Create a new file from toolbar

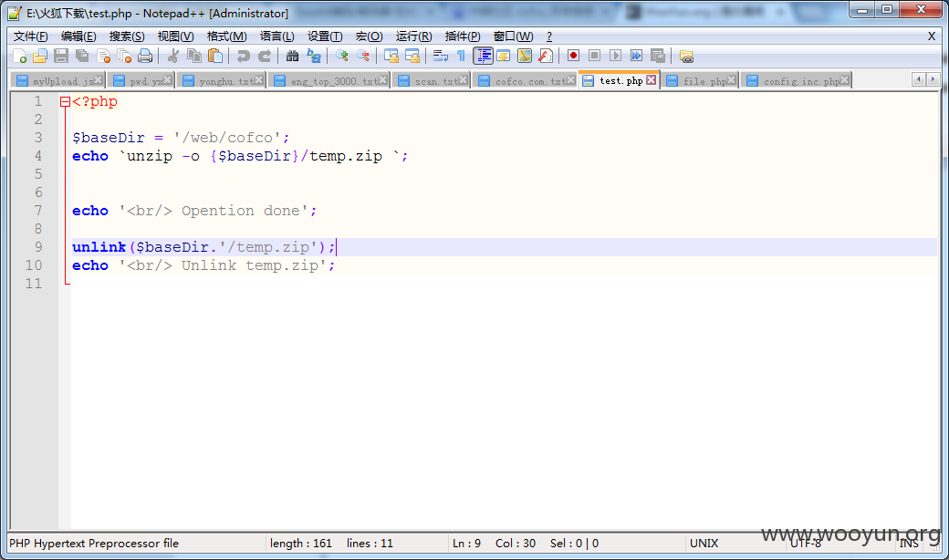[x=19, y=57]
